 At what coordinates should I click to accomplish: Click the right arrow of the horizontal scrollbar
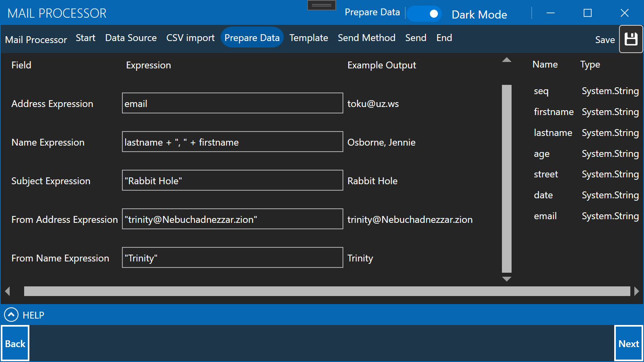(636, 291)
